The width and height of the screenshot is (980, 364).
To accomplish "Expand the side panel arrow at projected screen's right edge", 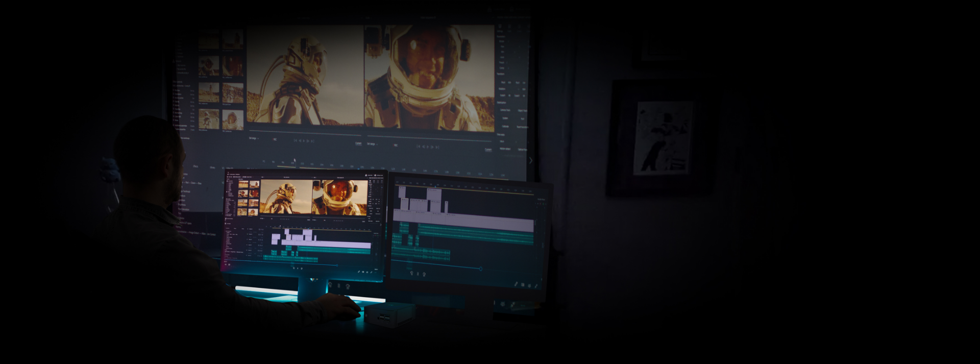I will pos(530,160).
